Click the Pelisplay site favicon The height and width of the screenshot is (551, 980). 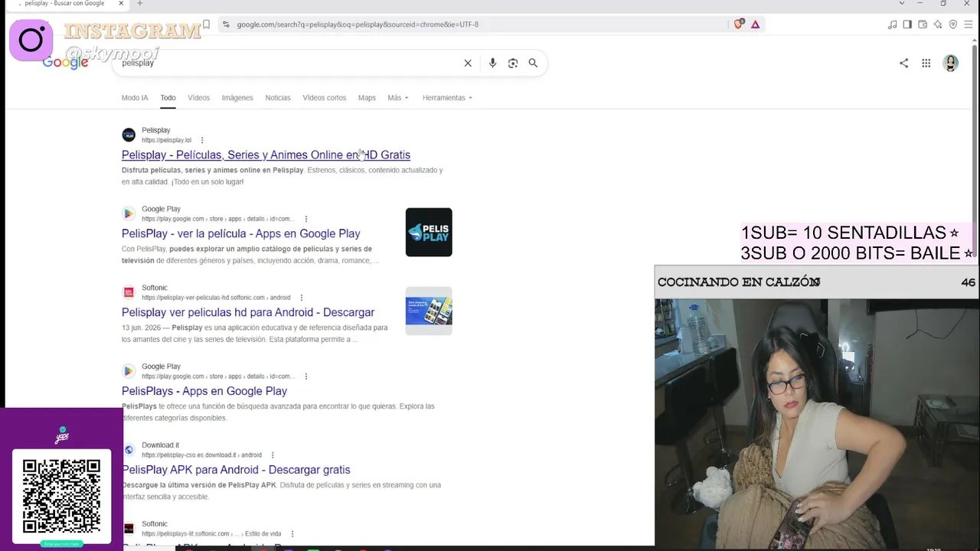pyautogui.click(x=129, y=135)
